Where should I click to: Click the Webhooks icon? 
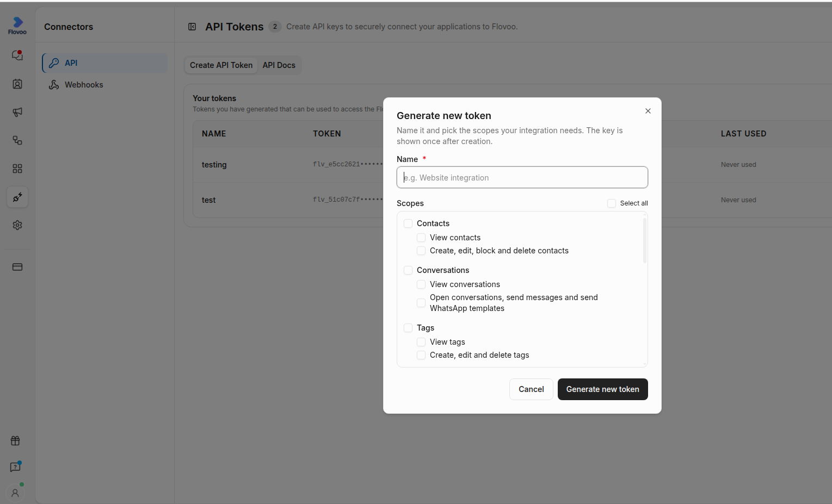(54, 85)
